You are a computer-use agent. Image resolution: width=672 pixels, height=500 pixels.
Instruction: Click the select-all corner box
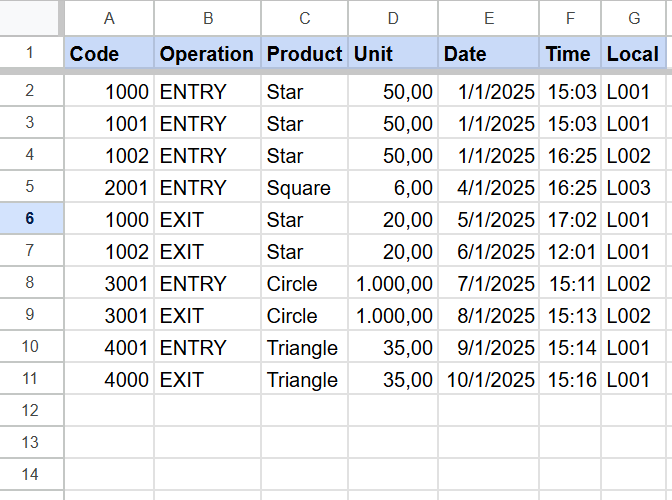30,18
